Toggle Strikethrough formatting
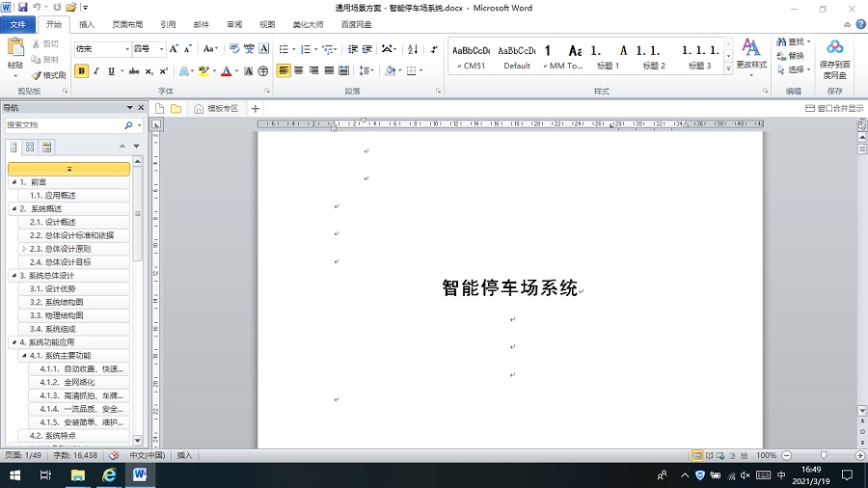Viewport: 868px width, 488px height. tap(134, 70)
